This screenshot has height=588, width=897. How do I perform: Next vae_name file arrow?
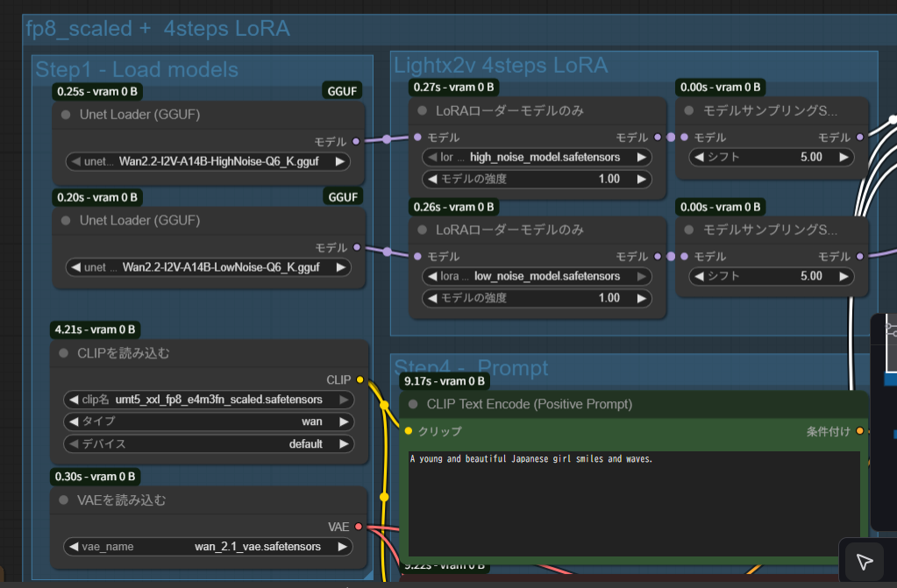coord(342,547)
